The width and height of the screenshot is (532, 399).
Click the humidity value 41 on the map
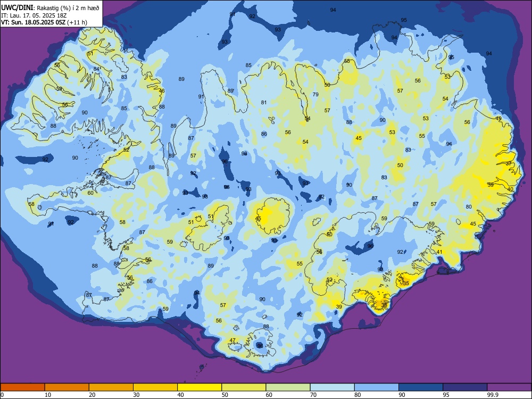point(439,252)
